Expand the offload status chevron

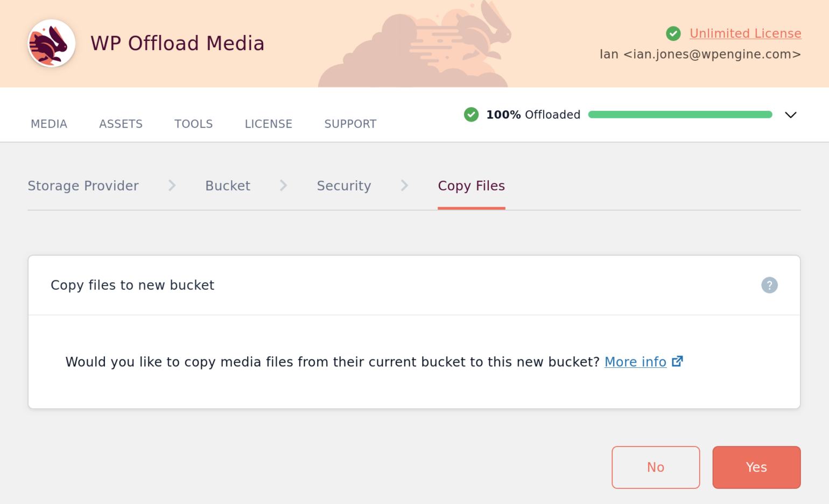790,115
